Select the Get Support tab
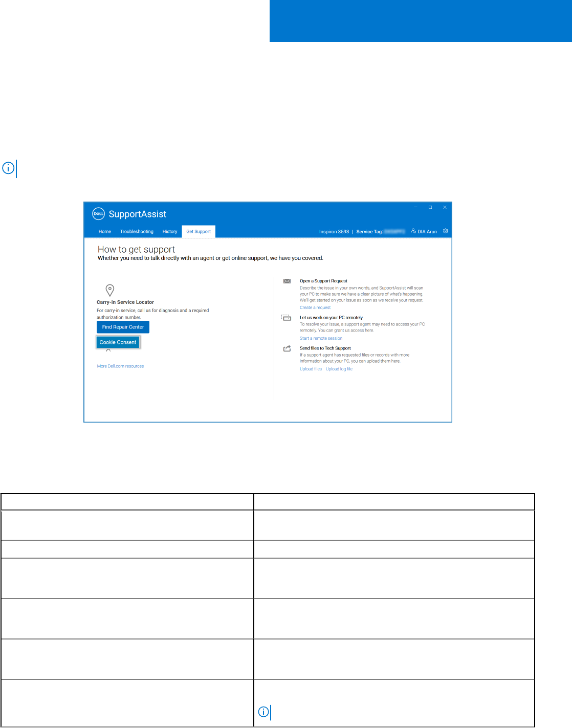Image resolution: width=572 pixels, height=728 pixels. click(x=199, y=232)
